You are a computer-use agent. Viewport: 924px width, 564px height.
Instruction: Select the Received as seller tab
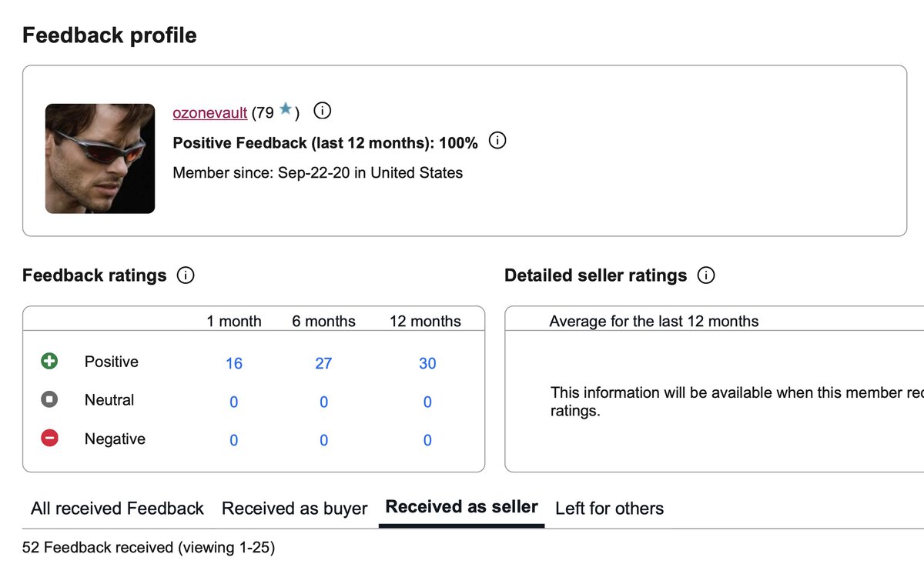click(x=461, y=508)
